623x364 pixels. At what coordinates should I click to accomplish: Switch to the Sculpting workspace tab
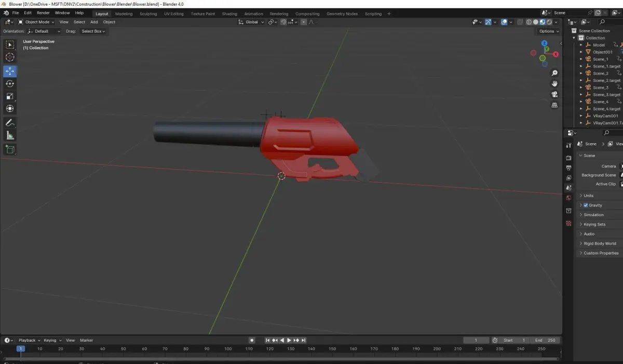pyautogui.click(x=148, y=14)
